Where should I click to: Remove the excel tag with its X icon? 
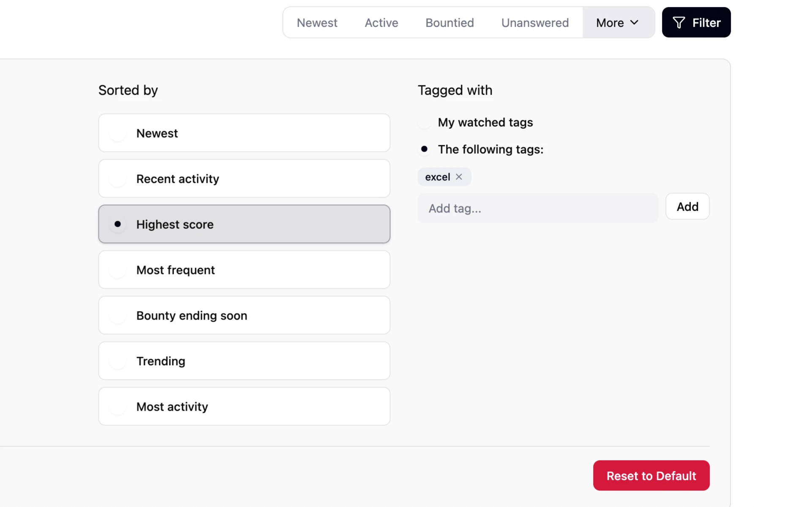point(459,177)
